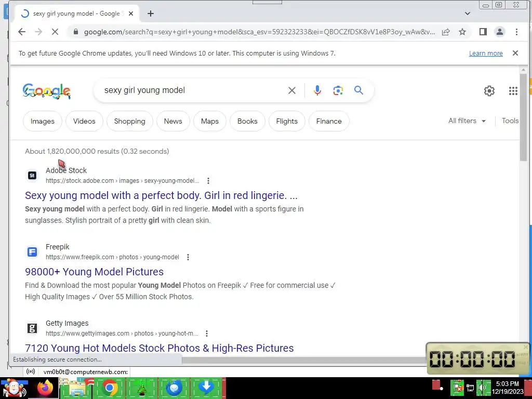Open File Explorer from taskbar

pos(77,388)
